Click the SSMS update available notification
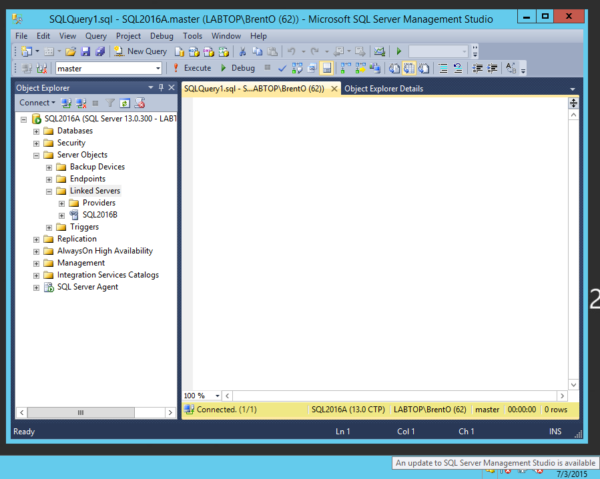This screenshot has width=600, height=479. click(494, 464)
